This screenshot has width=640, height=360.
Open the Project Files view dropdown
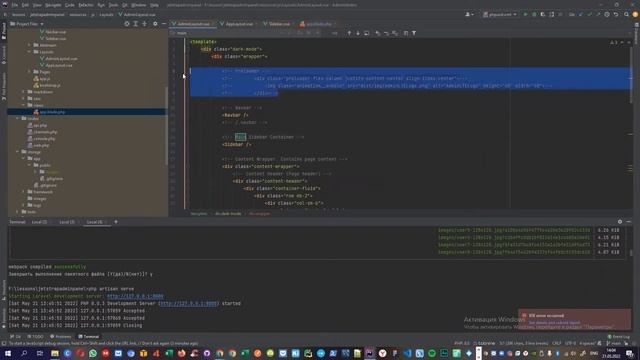coord(27,24)
